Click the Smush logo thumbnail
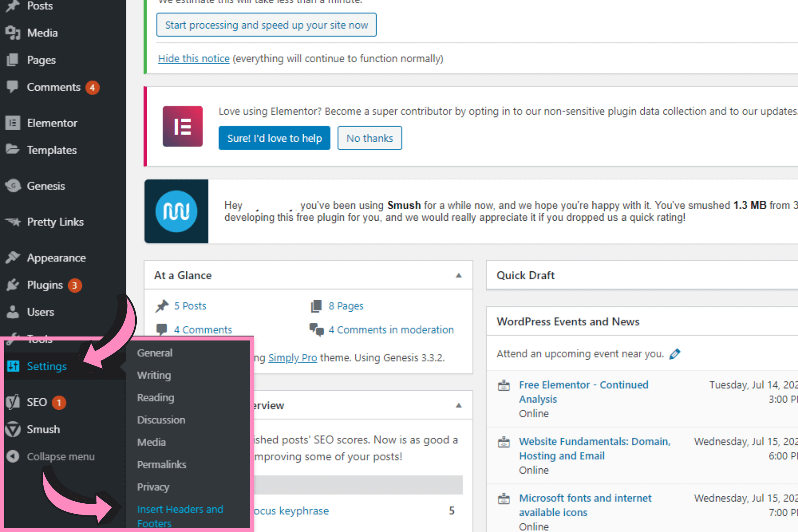Image resolution: width=798 pixels, height=532 pixels. point(176,211)
